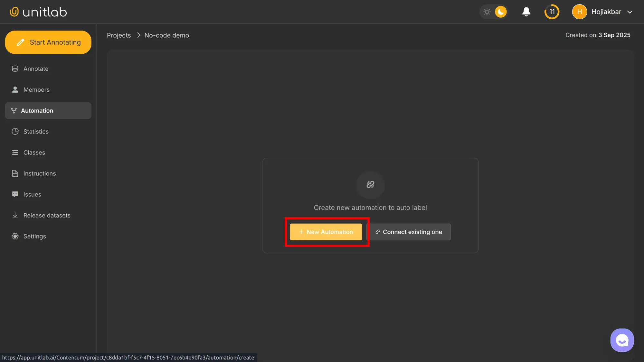644x362 pixels.
Task: Open Instructions via the document icon
Action: (15, 173)
